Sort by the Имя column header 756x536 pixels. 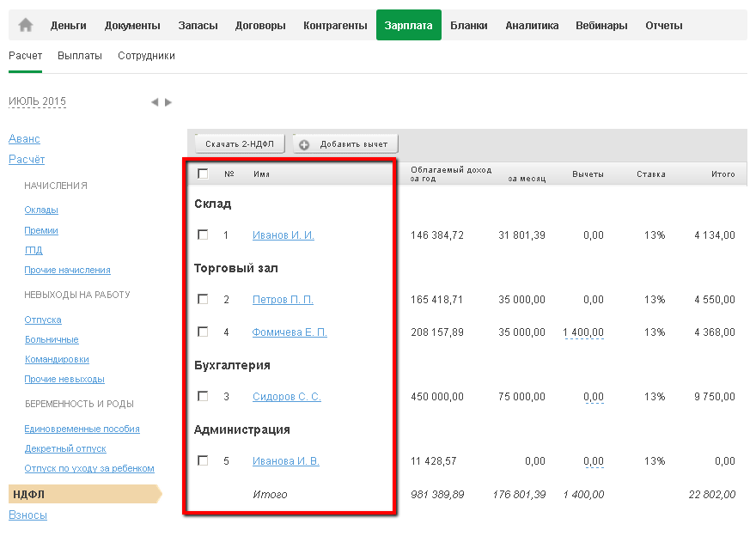(x=261, y=174)
